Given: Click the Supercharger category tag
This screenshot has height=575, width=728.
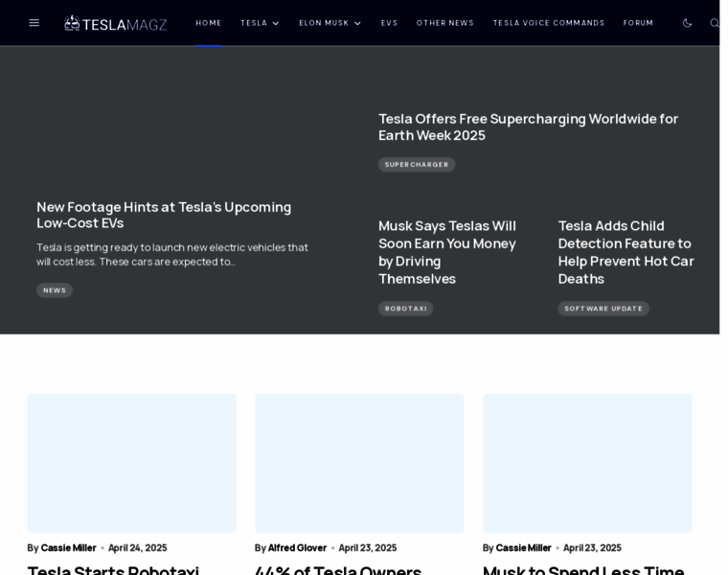Looking at the screenshot, I should coord(417,165).
